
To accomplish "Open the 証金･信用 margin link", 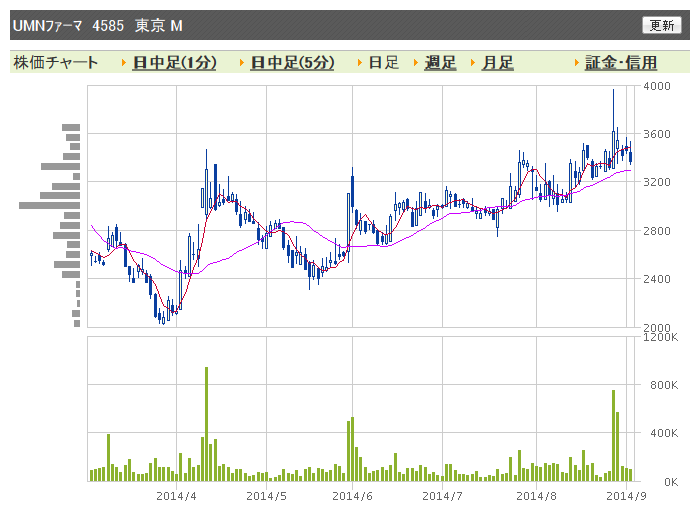I will coord(621,63).
